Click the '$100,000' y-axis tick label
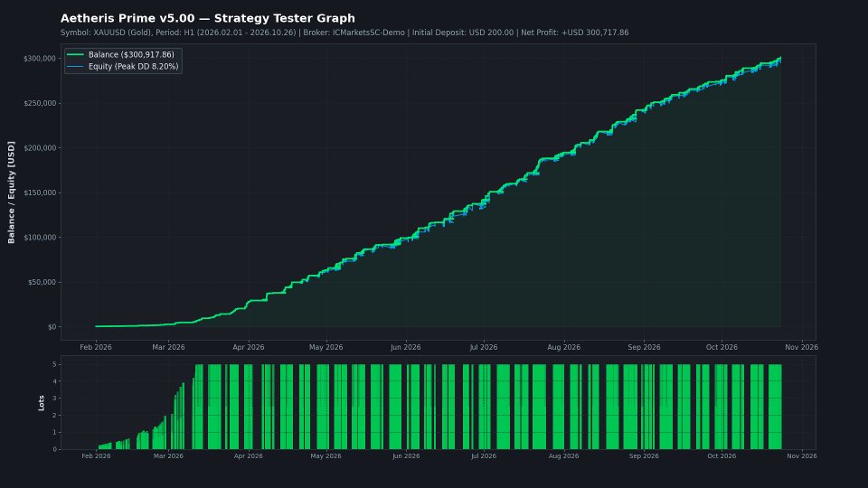 click(39, 238)
